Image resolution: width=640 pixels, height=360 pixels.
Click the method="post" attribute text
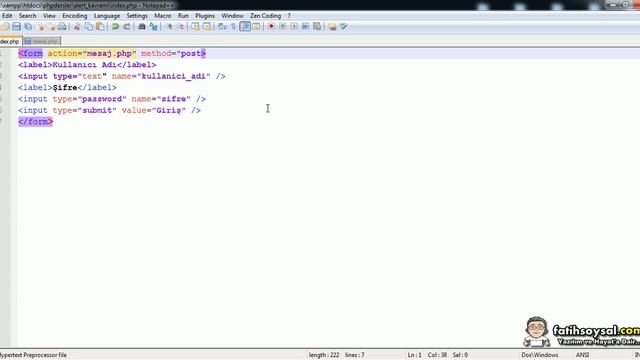pos(171,53)
